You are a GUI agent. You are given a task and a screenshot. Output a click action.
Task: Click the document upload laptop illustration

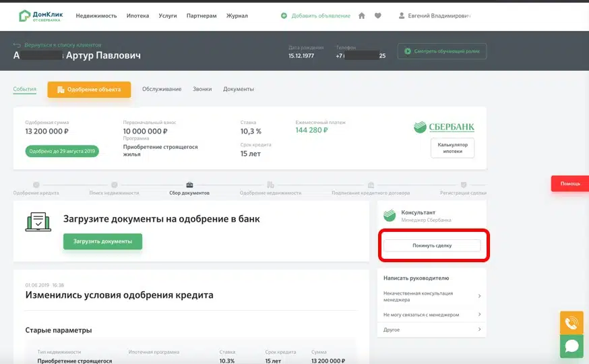point(38,222)
